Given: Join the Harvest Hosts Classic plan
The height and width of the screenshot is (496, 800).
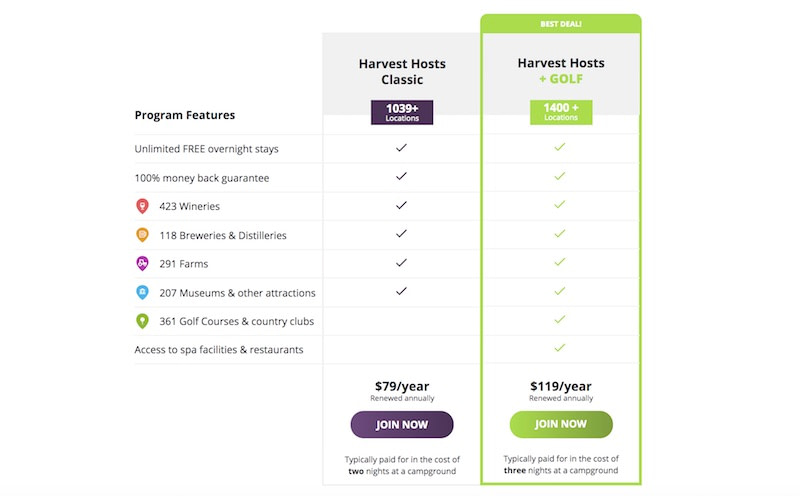Looking at the screenshot, I should (x=402, y=425).
